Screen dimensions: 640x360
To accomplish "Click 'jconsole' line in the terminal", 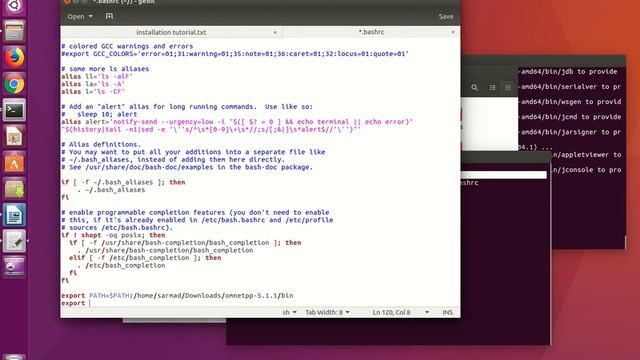I will 587,170.
